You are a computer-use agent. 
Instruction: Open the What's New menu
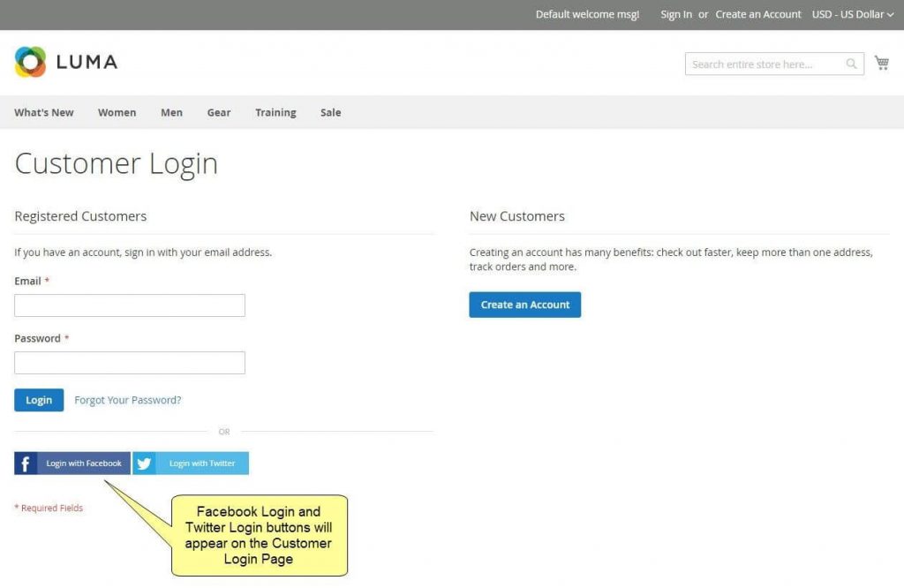tap(44, 112)
